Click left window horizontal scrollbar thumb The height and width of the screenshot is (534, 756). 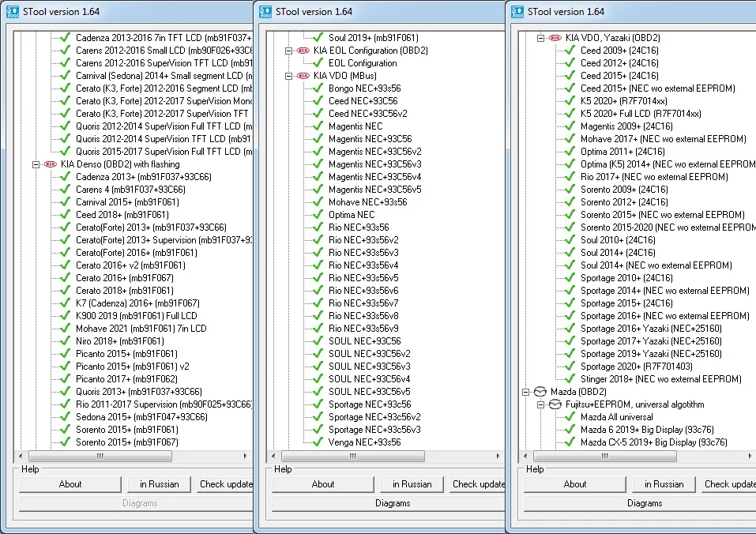click(x=100, y=456)
